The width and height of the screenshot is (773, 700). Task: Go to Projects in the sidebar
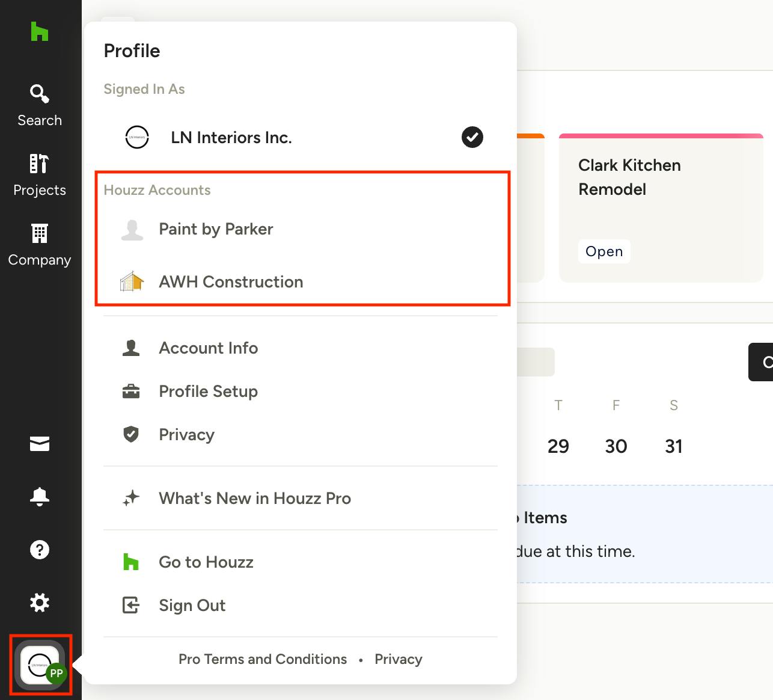point(40,175)
